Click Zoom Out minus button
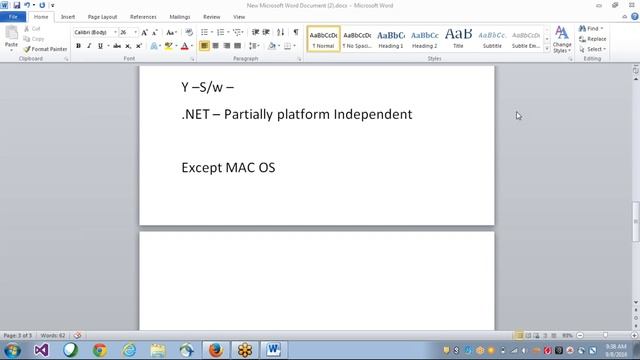640x360 pixels. tap(580, 335)
